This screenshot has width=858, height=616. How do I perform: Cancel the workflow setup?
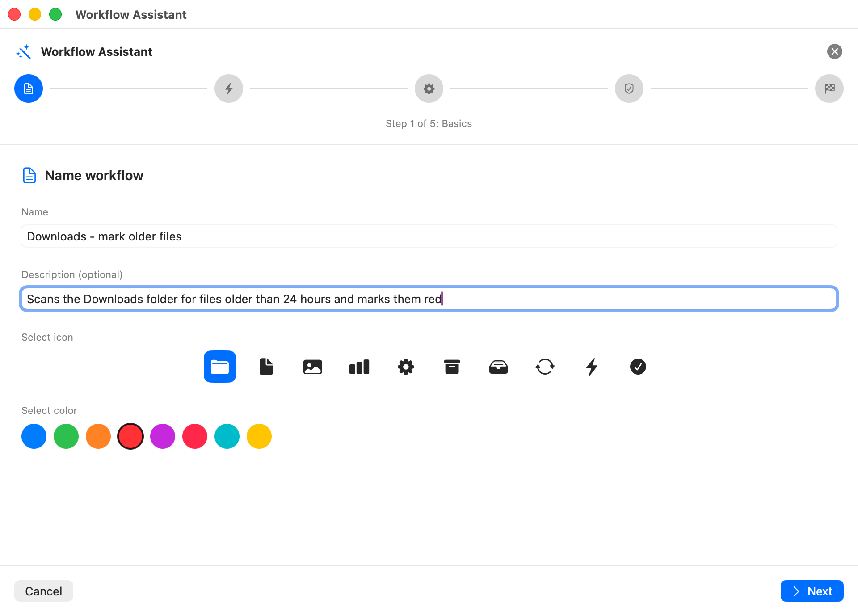[x=44, y=591]
